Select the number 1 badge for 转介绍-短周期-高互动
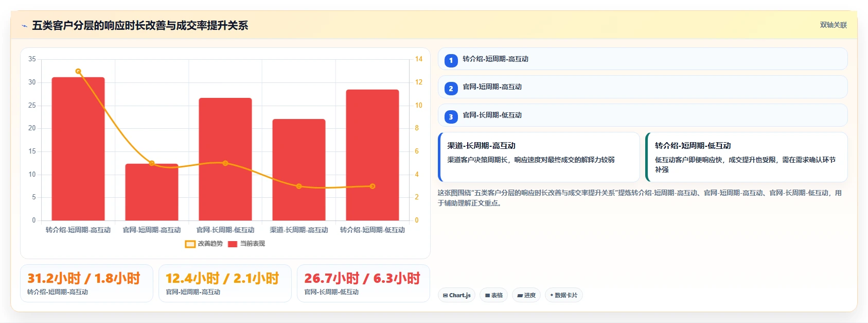Screen dimensions: 868x323 (x=451, y=60)
